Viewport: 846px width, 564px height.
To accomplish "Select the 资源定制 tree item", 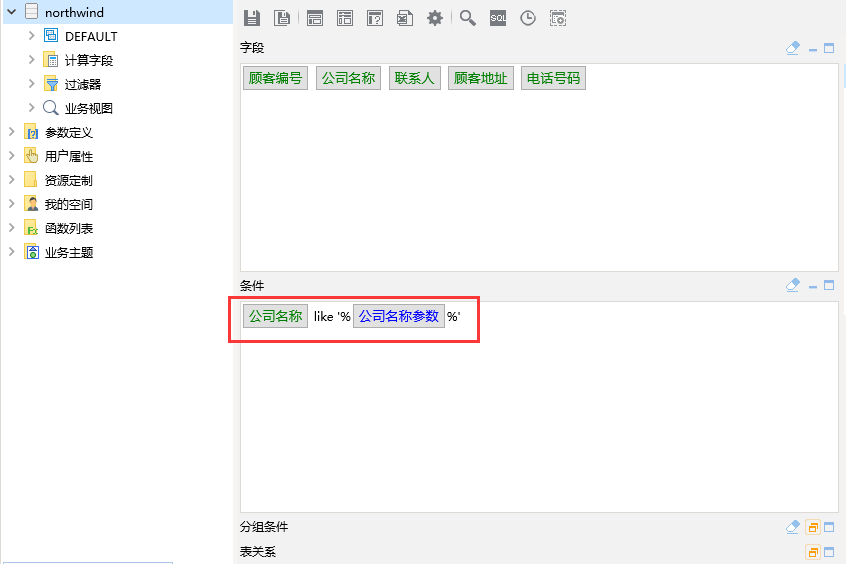I will 69,180.
